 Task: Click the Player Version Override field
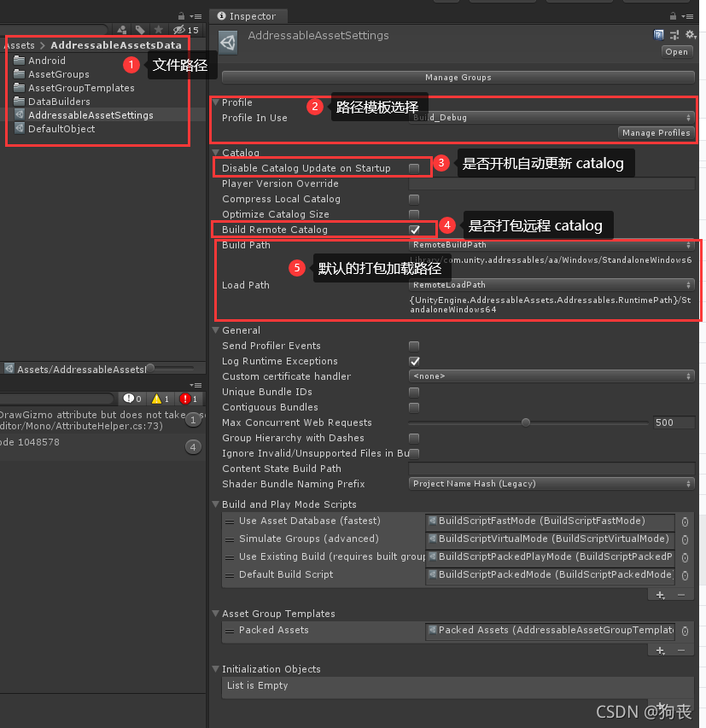[x=551, y=183]
